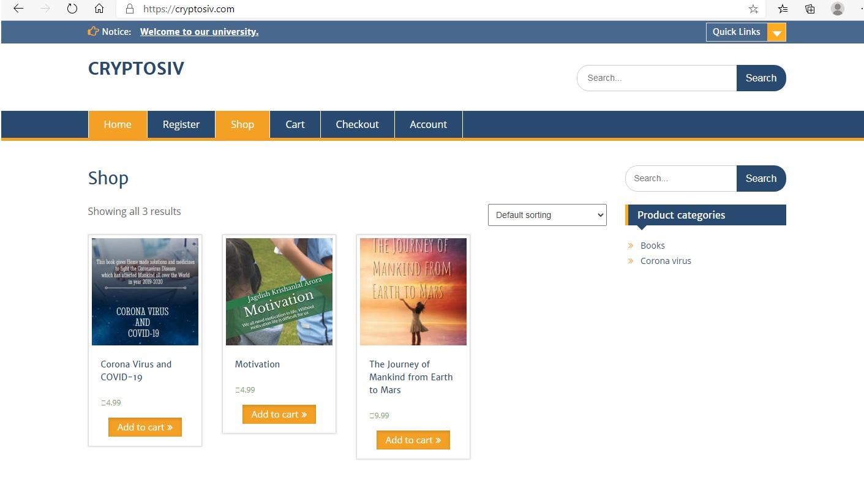Open the Welcome to our university link
Image resolution: width=864 pixels, height=504 pixels.
click(x=199, y=31)
